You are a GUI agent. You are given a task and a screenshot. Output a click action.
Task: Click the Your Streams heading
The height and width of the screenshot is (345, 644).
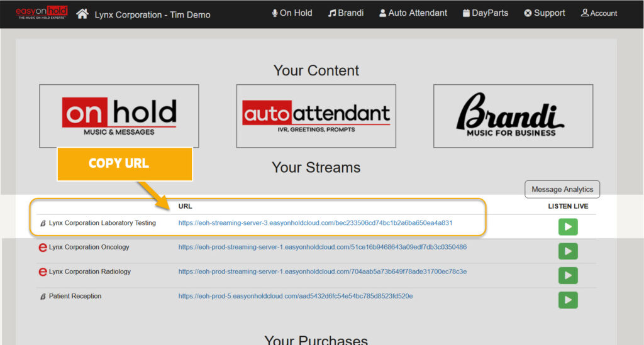[x=316, y=167]
